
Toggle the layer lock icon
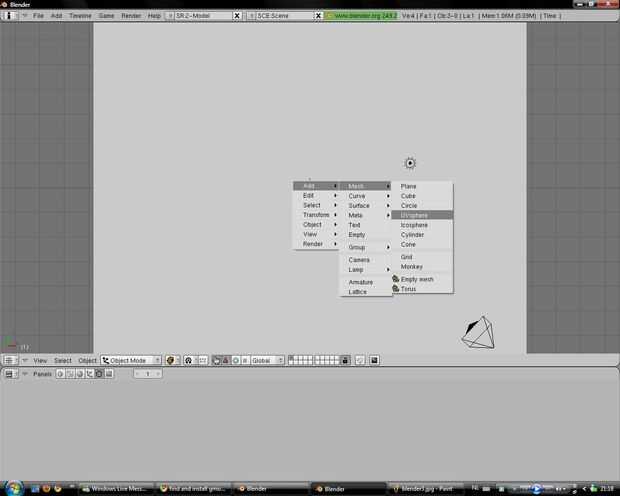346,360
